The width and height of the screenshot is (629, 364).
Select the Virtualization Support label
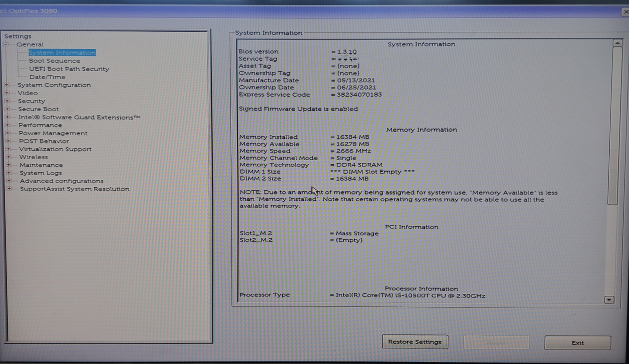[55, 149]
